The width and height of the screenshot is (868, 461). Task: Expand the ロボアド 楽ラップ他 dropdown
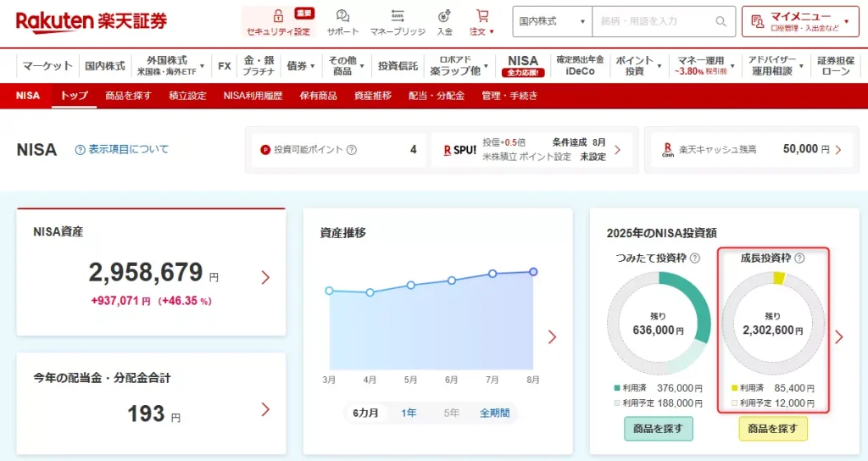pyautogui.click(x=486, y=66)
